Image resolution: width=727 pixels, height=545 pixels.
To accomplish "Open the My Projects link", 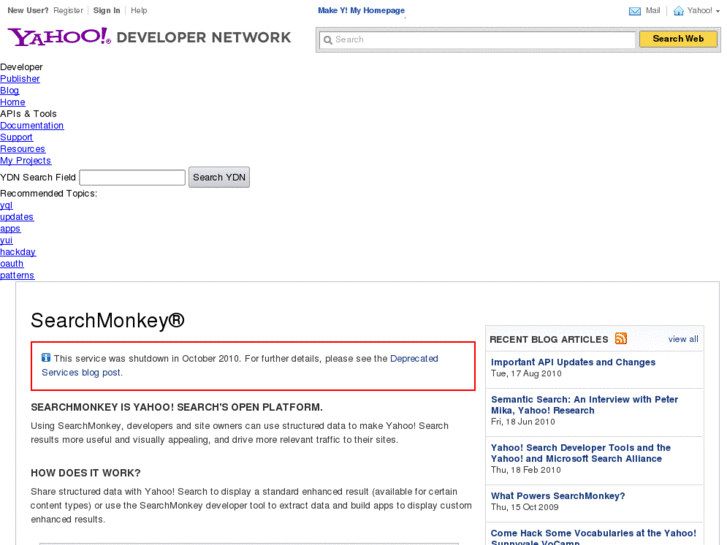I will (x=26, y=160).
